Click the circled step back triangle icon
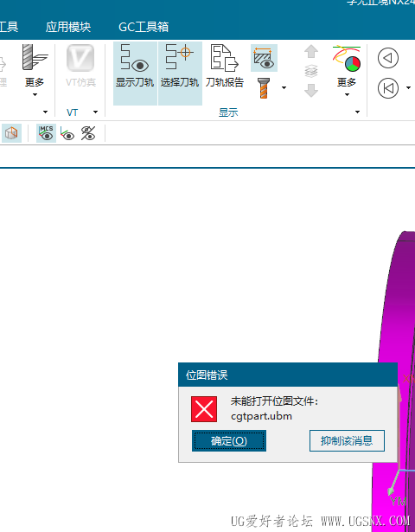 pos(388,58)
